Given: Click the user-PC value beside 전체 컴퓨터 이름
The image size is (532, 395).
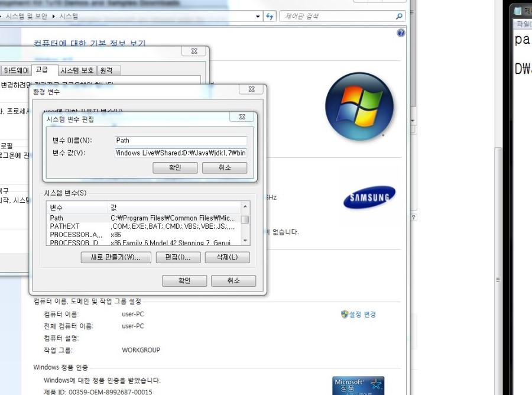Looking at the screenshot, I should [x=132, y=326].
